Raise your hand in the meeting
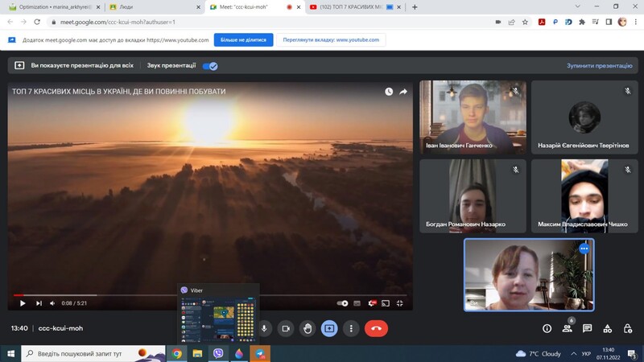The width and height of the screenshot is (644, 362). 308,328
